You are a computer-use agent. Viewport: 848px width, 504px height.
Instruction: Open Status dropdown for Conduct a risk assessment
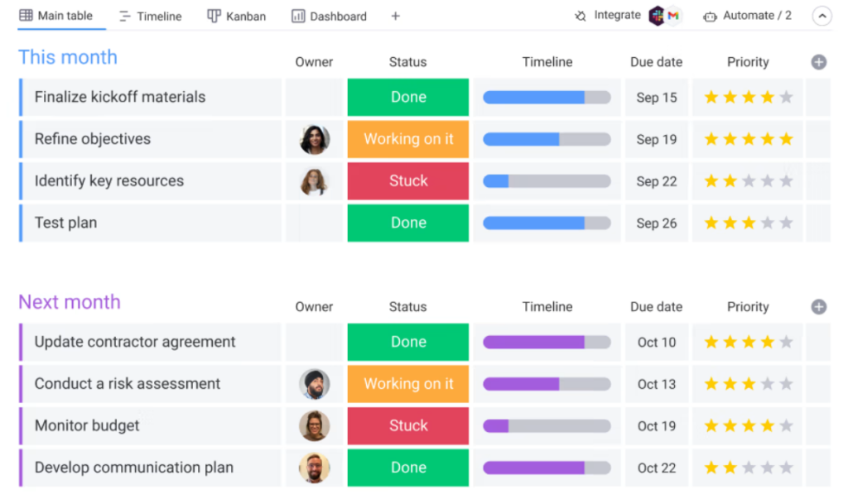(x=408, y=384)
